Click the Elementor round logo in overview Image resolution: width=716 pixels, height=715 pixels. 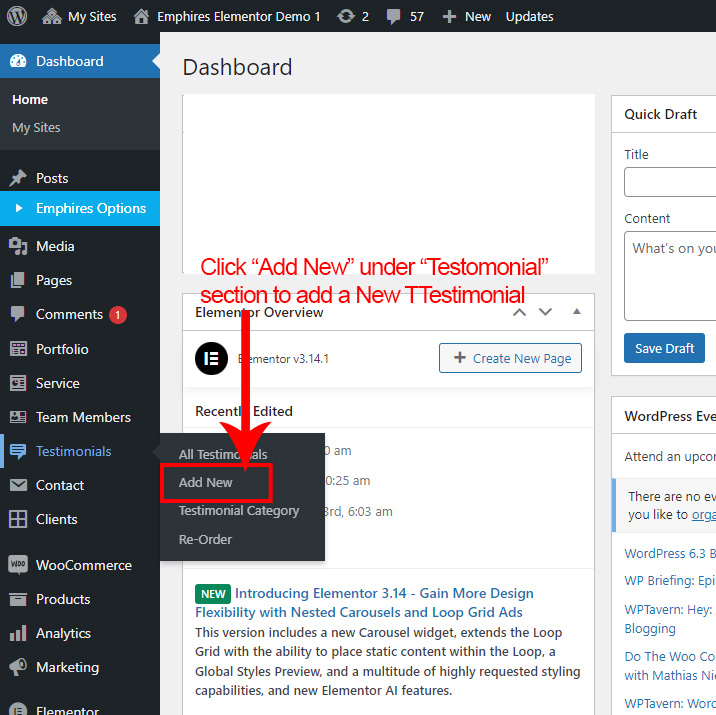[211, 358]
